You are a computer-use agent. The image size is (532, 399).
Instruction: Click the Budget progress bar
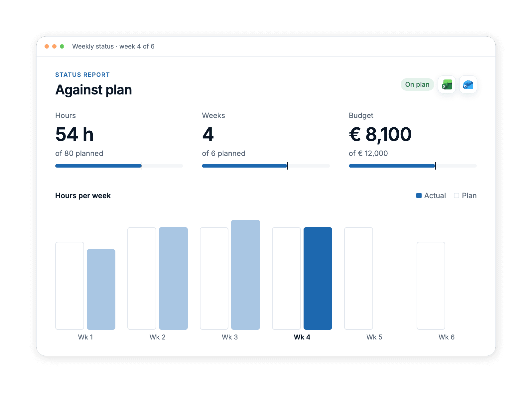(x=413, y=166)
